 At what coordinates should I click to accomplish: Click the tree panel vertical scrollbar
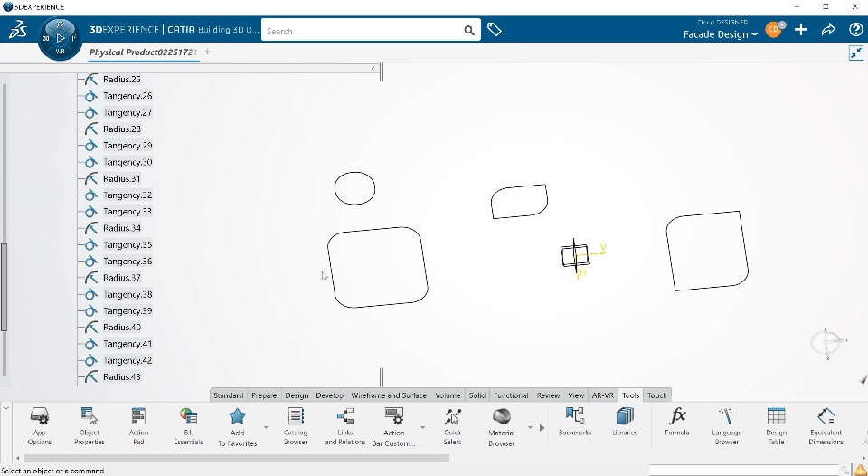pos(4,287)
